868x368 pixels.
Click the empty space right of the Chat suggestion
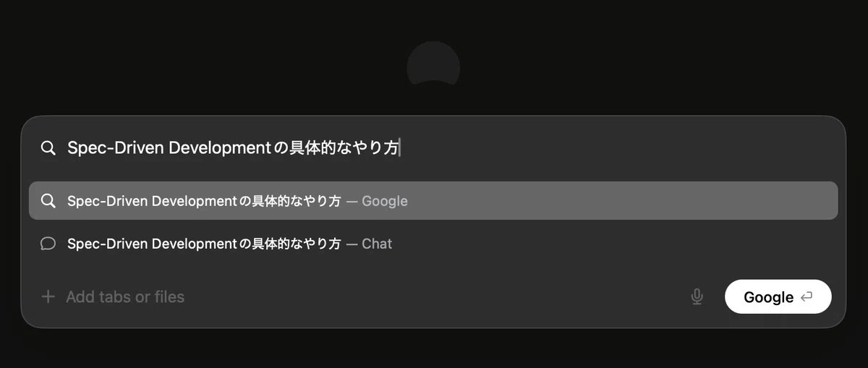[615, 244]
